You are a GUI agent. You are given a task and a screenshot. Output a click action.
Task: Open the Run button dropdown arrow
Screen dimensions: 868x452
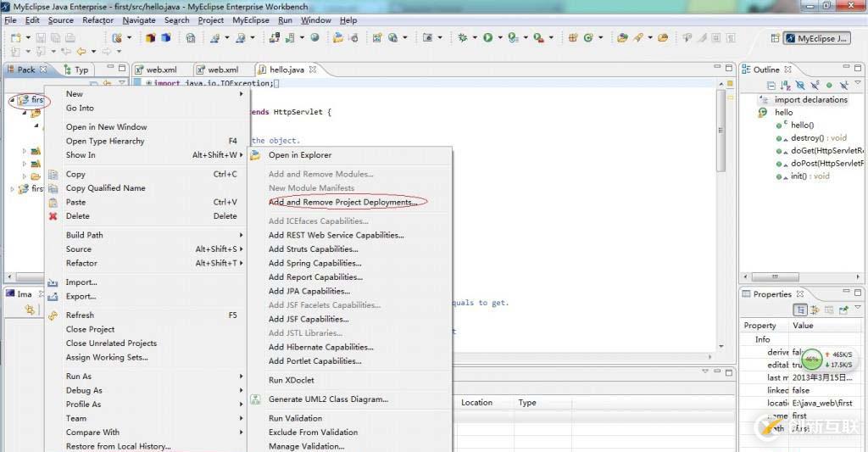500,37
